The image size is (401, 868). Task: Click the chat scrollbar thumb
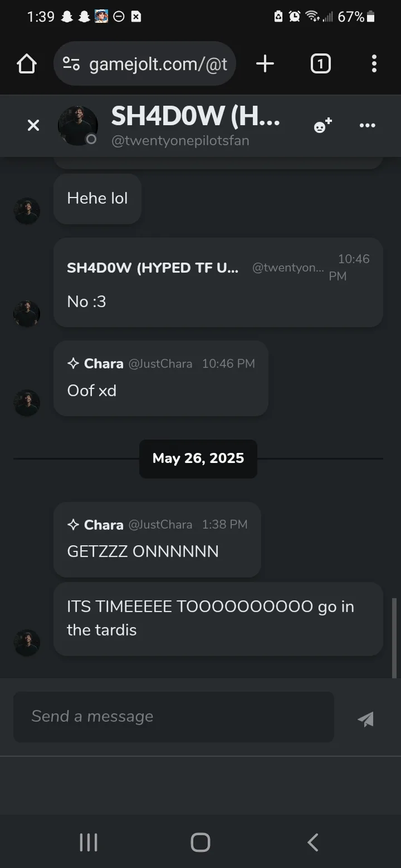[394, 638]
